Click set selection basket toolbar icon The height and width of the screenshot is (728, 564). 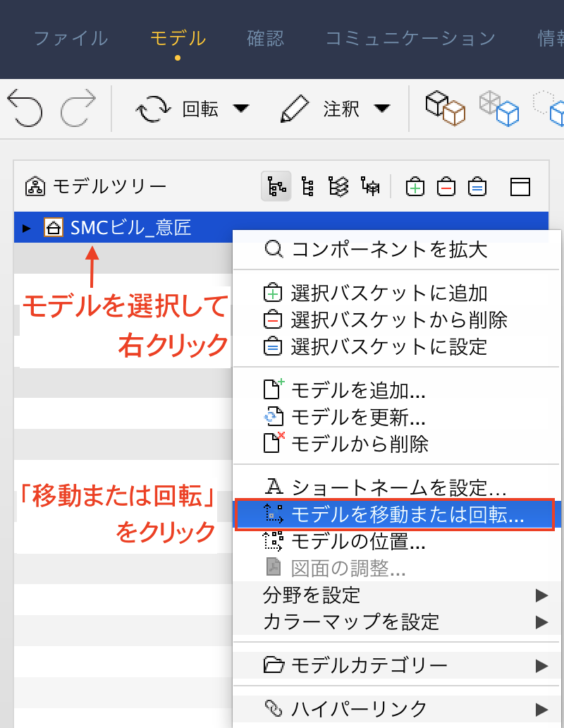(x=477, y=187)
